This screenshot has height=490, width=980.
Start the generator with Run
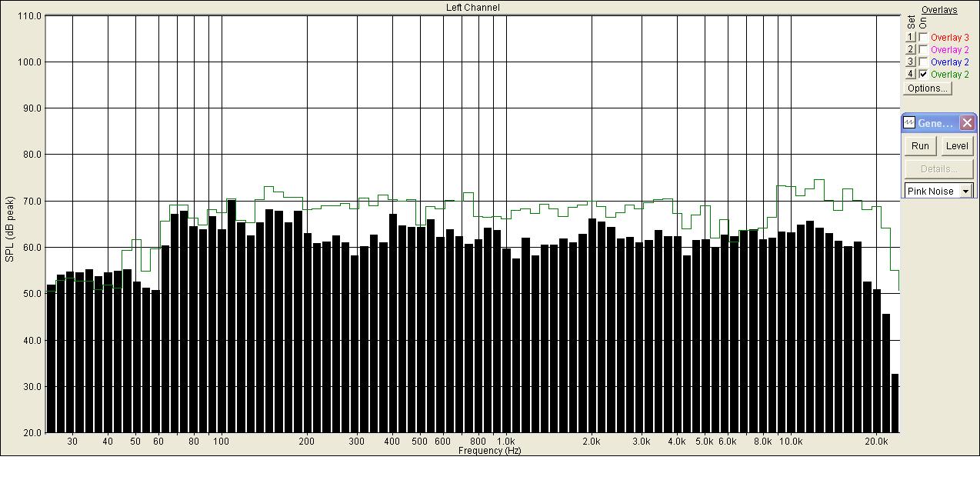(920, 146)
